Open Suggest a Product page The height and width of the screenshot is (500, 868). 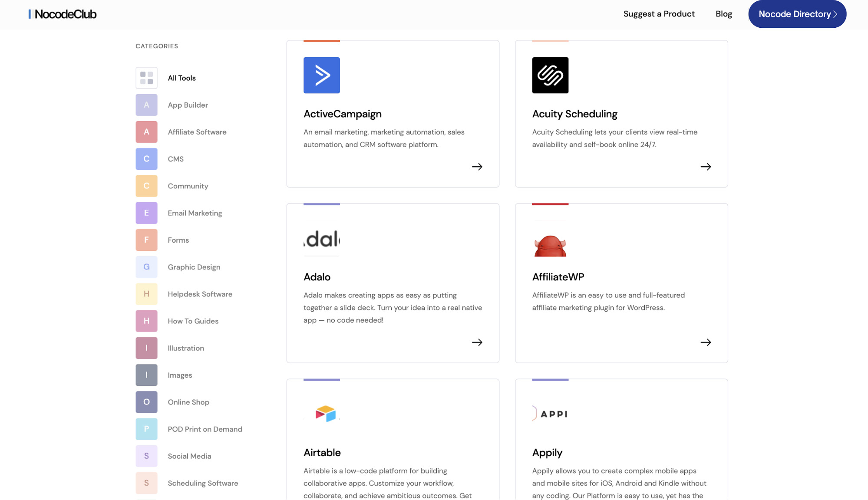click(659, 14)
